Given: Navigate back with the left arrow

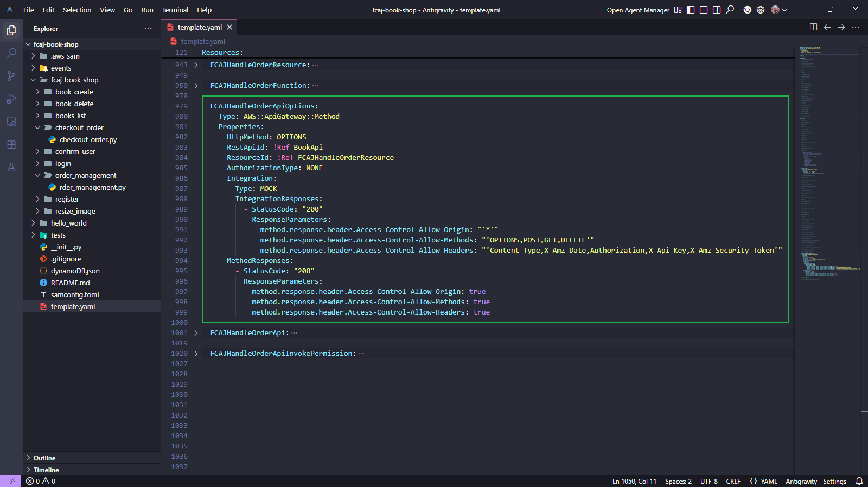Looking at the screenshot, I should pyautogui.click(x=827, y=27).
